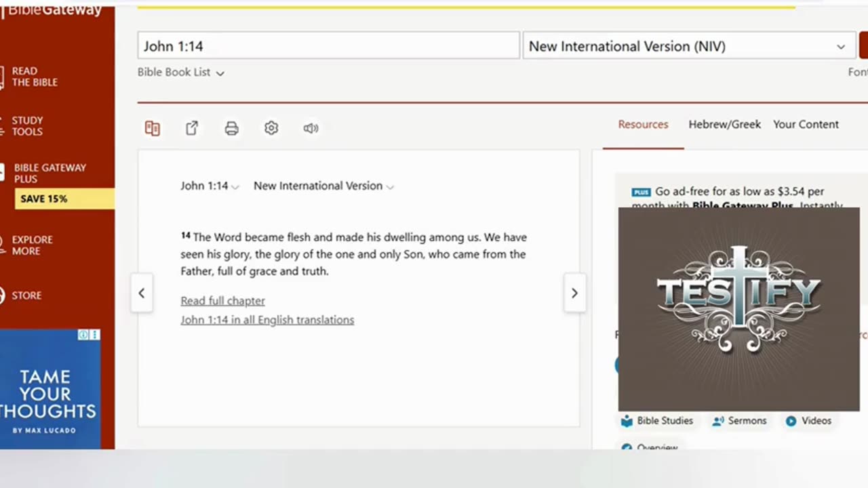
Task: Click the Go ad-free Plus promotion text
Action: [x=737, y=198]
